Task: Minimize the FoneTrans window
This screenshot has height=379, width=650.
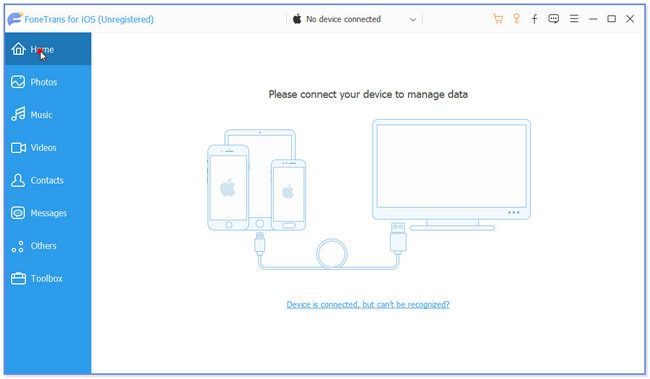Action: pos(593,19)
